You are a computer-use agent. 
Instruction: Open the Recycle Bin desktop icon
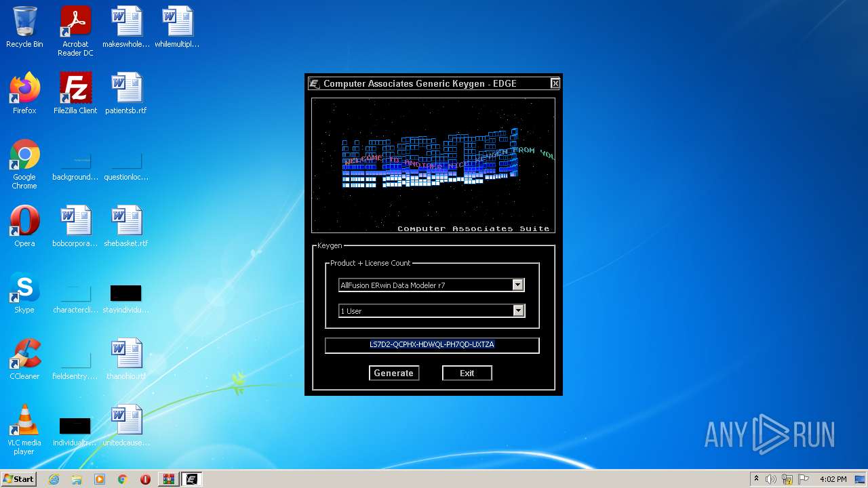[x=24, y=27]
